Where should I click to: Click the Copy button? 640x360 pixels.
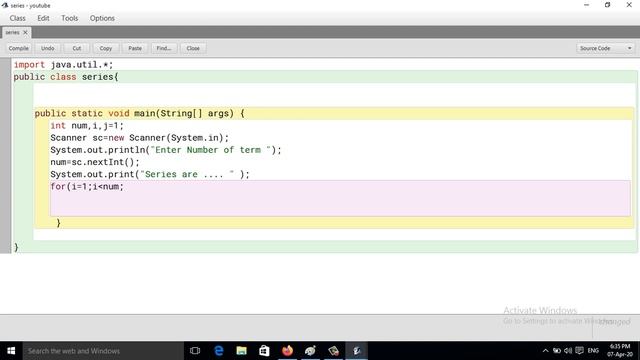[x=106, y=48]
